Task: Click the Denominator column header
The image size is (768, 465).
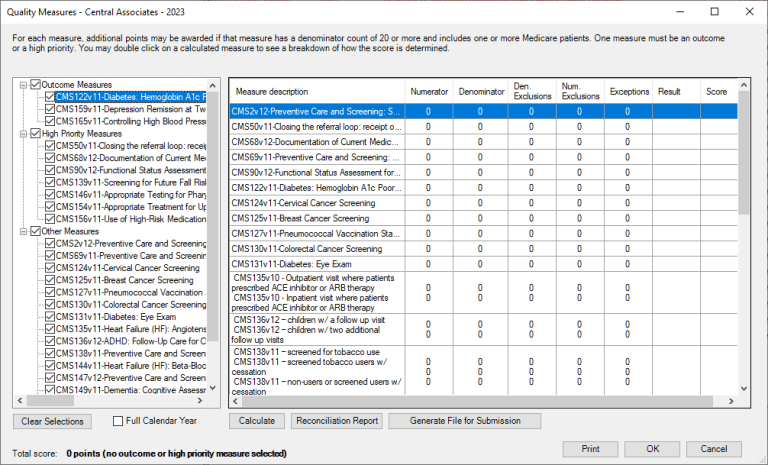Action: pyautogui.click(x=481, y=92)
